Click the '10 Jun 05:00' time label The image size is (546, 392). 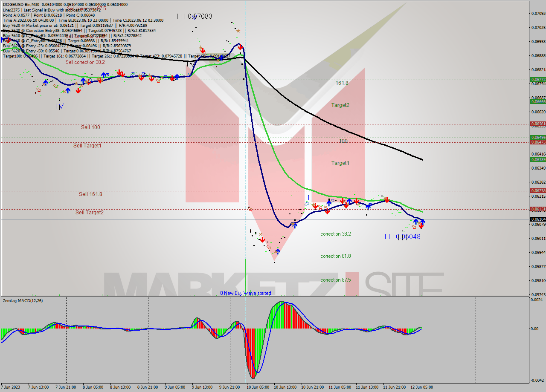(257, 387)
